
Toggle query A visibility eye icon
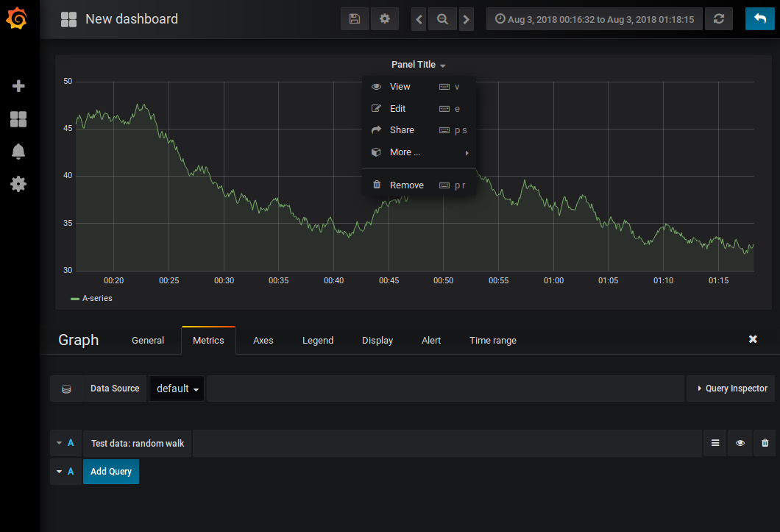(x=740, y=443)
